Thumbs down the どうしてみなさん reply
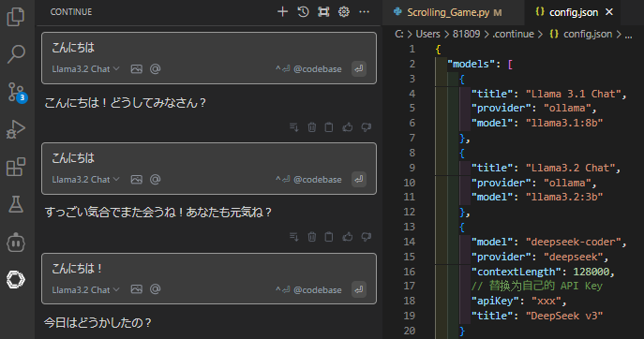644x339 pixels. point(367,127)
